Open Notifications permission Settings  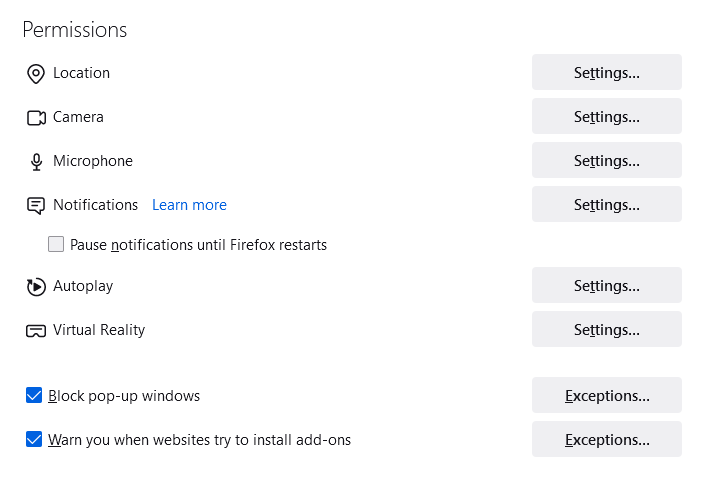click(606, 205)
